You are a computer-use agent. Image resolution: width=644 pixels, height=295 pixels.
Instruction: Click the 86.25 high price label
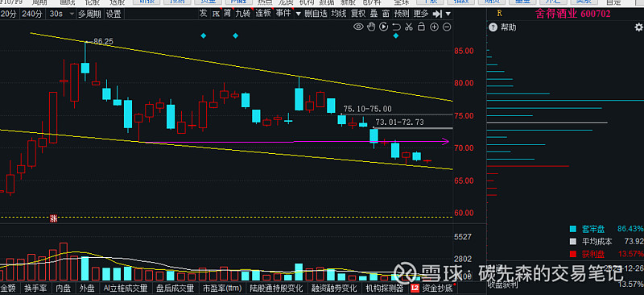pyautogui.click(x=103, y=42)
